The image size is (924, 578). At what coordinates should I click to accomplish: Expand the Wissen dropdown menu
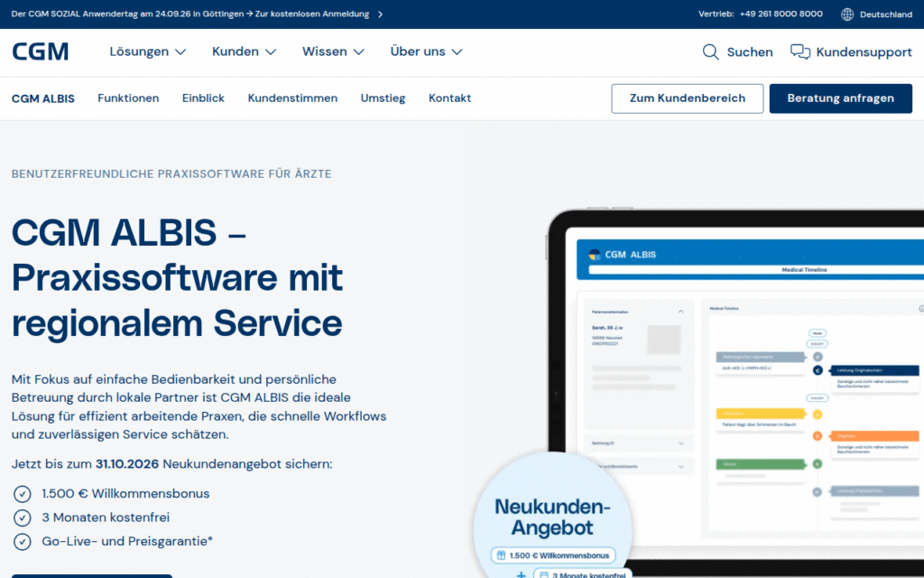334,51
